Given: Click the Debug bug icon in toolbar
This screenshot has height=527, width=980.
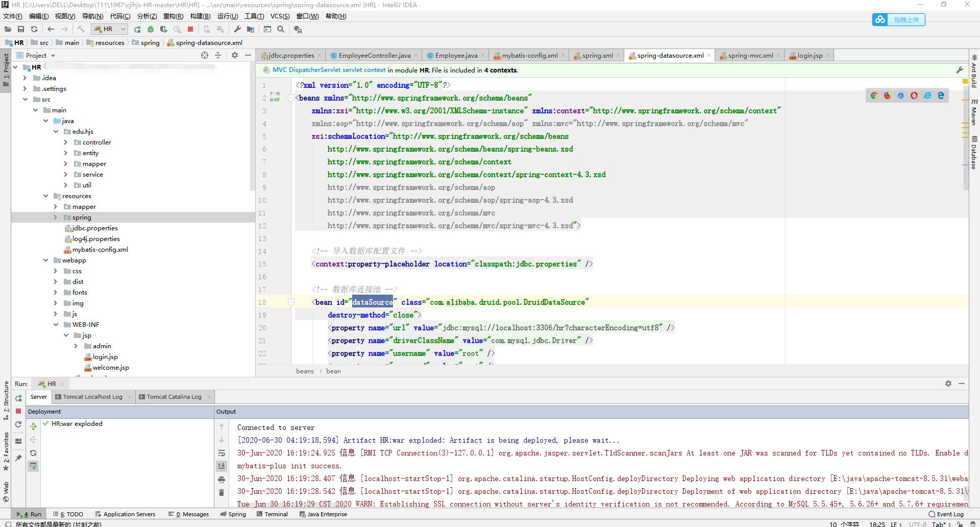Looking at the screenshot, I should (151, 30).
